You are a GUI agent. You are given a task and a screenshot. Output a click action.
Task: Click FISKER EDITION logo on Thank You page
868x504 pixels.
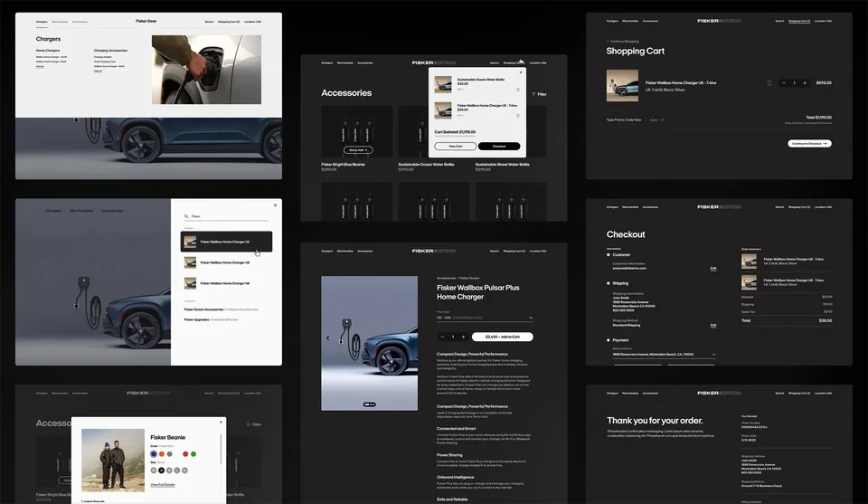click(719, 394)
